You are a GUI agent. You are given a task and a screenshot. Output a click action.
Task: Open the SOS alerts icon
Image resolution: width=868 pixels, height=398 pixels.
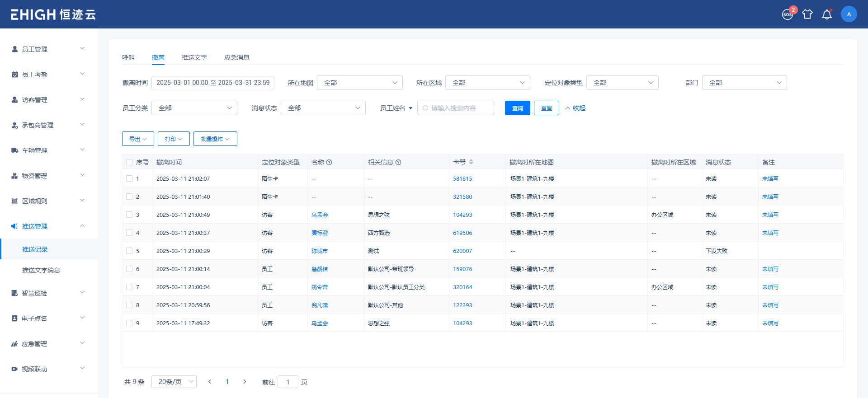tap(787, 14)
